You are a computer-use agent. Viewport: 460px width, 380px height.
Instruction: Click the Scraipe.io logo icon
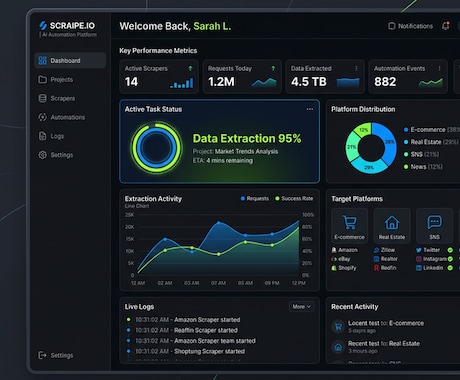(x=43, y=25)
